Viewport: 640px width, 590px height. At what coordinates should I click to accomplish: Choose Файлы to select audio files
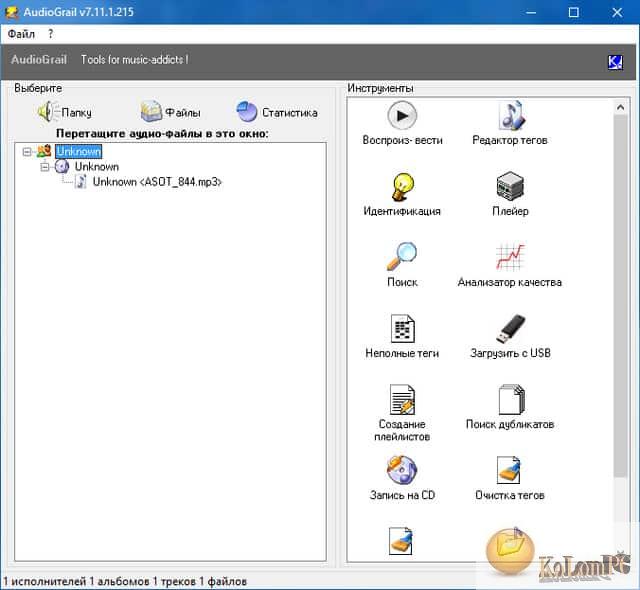pyautogui.click(x=182, y=113)
